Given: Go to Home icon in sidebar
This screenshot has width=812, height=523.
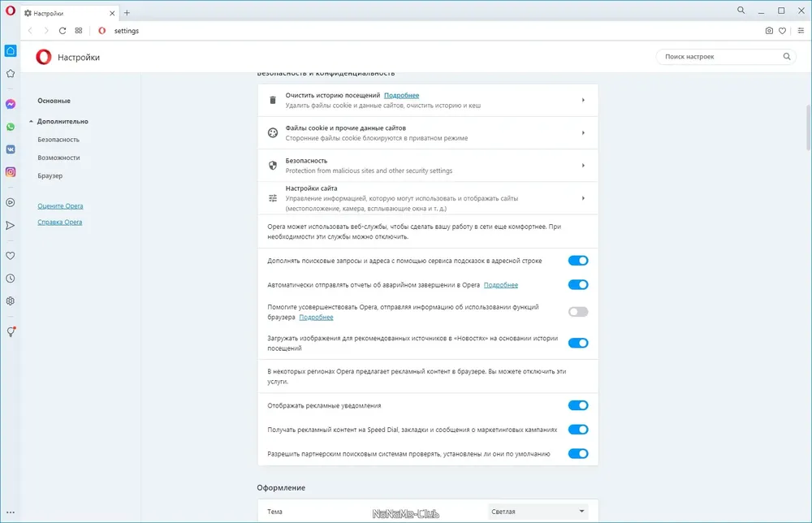Looking at the screenshot, I should 11,50.
